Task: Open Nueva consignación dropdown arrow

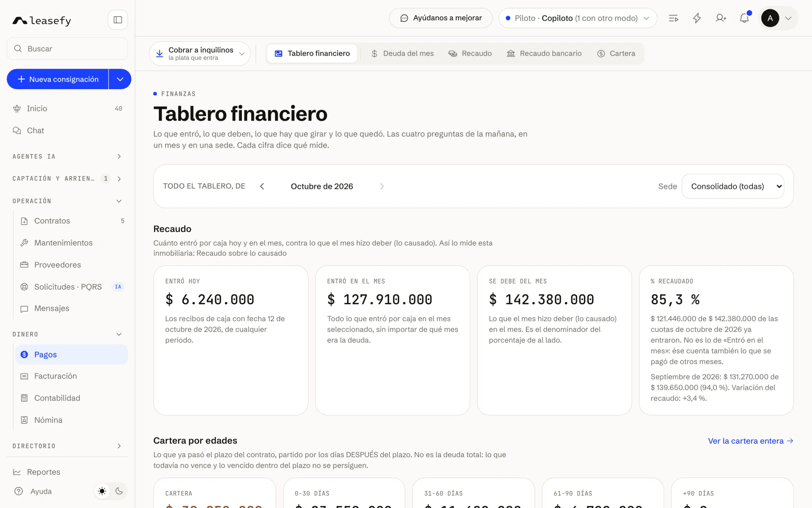Action: (x=120, y=79)
